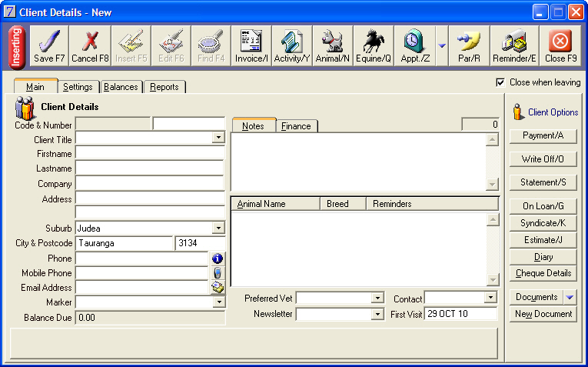Click the Syndicate/K button
Screen dimensions: 588x367
pyautogui.click(x=543, y=223)
